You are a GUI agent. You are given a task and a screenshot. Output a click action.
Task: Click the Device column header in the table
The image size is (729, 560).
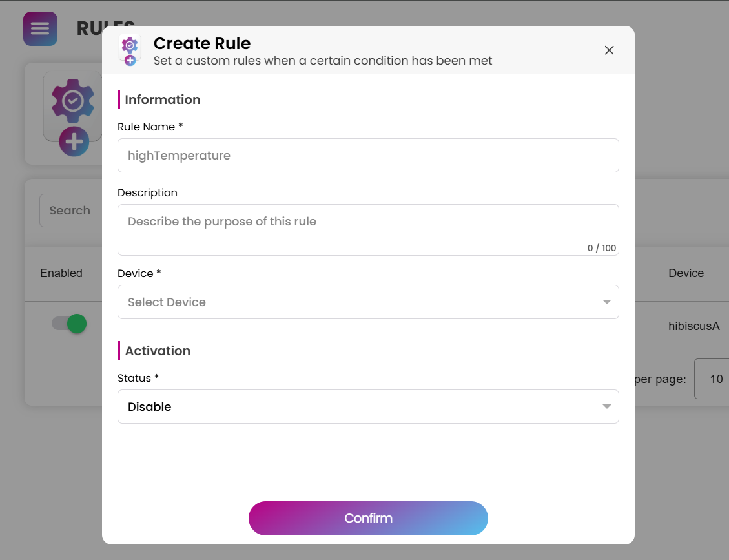point(686,273)
